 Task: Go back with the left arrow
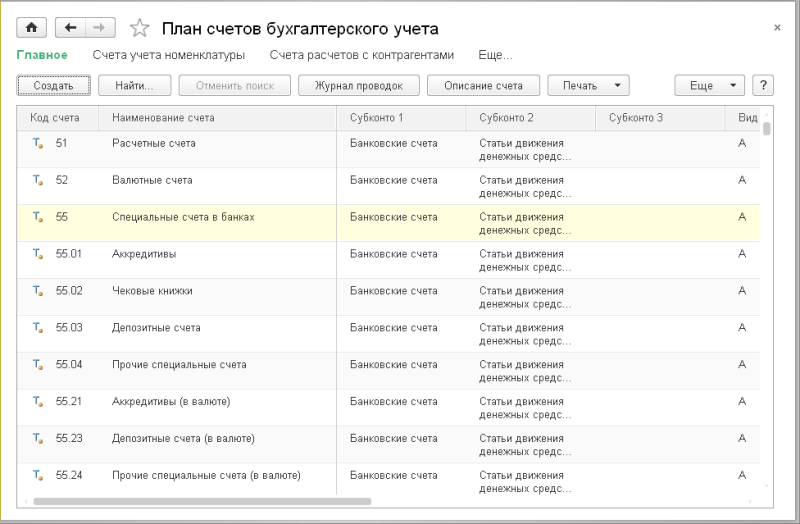[71, 28]
